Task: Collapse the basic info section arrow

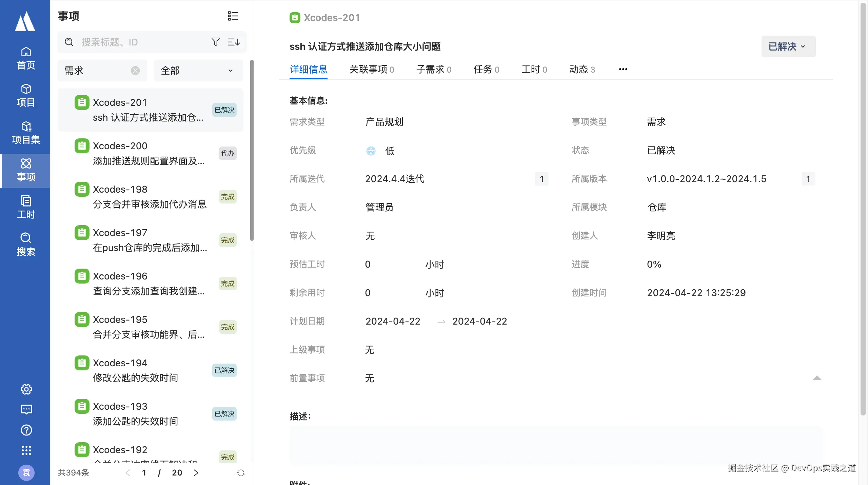Action: [817, 378]
